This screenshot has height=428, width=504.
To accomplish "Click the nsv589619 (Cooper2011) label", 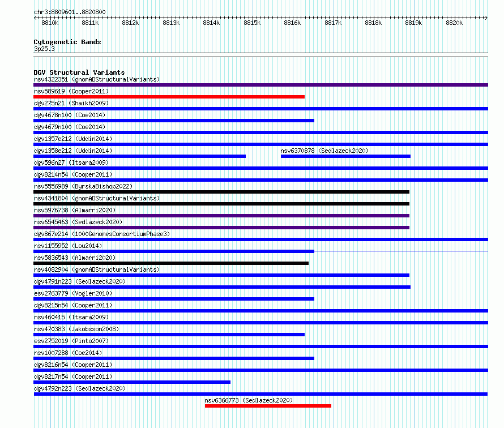I will click(x=71, y=91).
